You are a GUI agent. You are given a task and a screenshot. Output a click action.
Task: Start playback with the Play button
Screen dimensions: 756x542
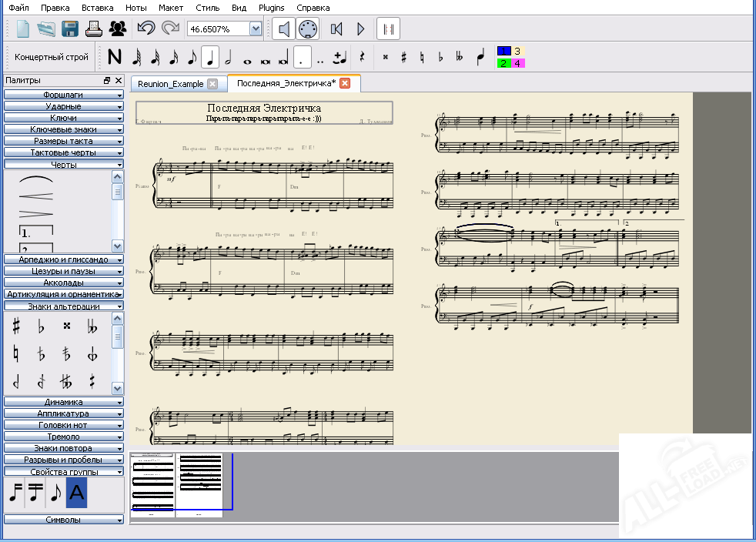[x=360, y=29]
